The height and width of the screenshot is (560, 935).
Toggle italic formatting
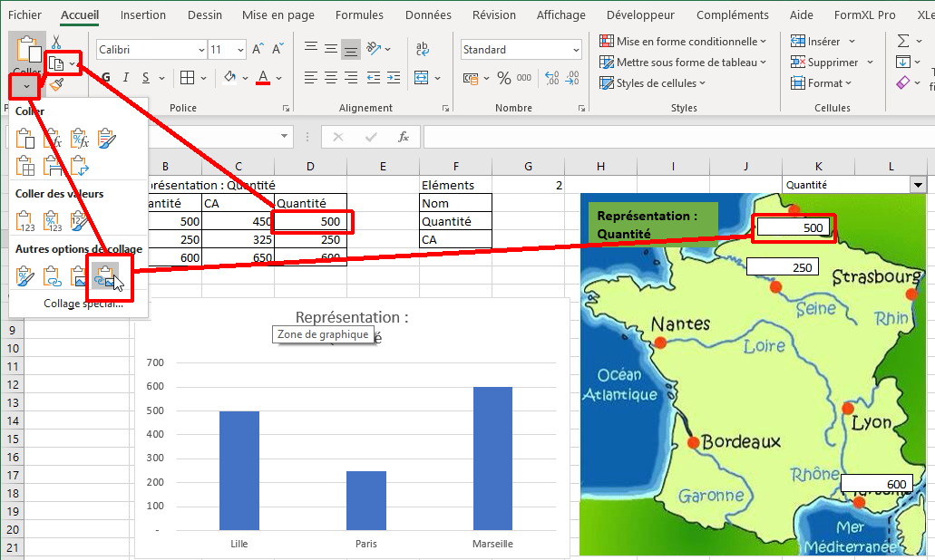[x=126, y=78]
